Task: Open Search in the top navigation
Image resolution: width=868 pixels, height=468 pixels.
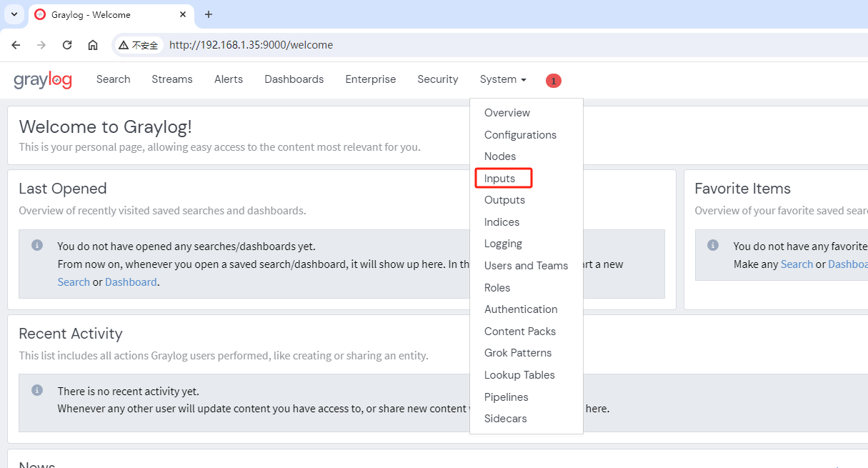Action: tap(114, 79)
